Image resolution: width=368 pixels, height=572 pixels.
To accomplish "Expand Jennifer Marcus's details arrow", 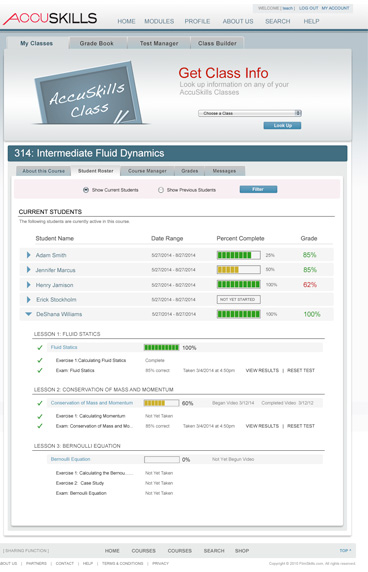I will pos(28,270).
